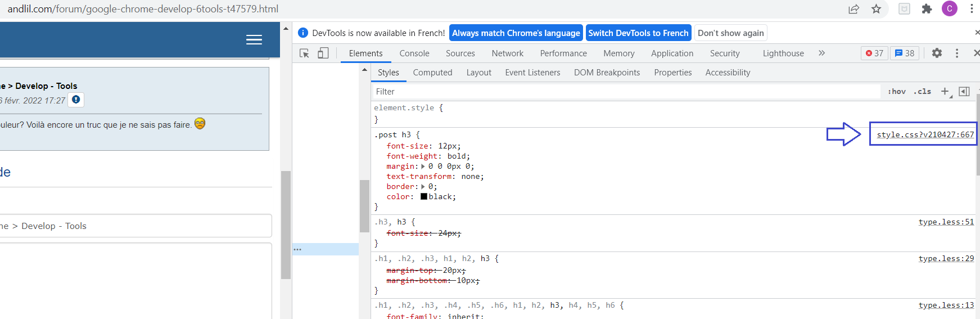Add a new style rule with plus icon

945,91
